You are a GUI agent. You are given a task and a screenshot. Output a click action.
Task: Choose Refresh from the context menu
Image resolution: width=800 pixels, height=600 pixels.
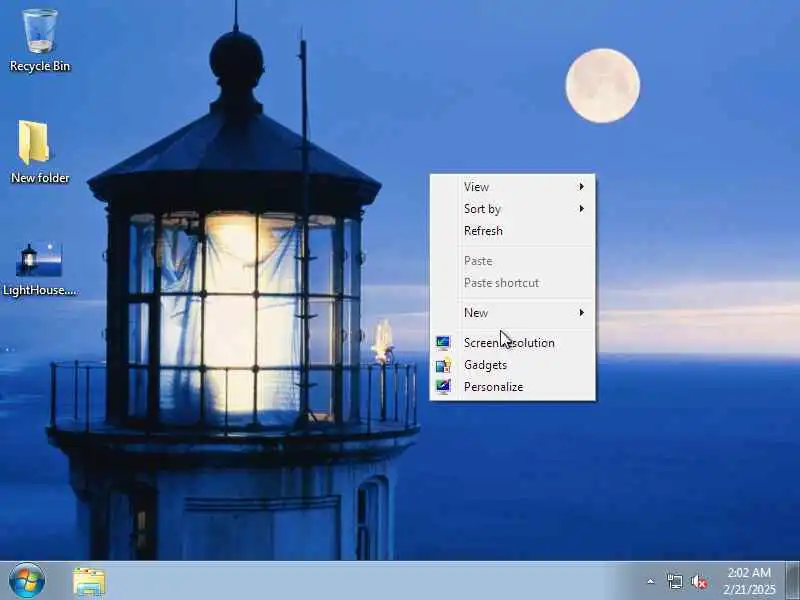pos(513,231)
